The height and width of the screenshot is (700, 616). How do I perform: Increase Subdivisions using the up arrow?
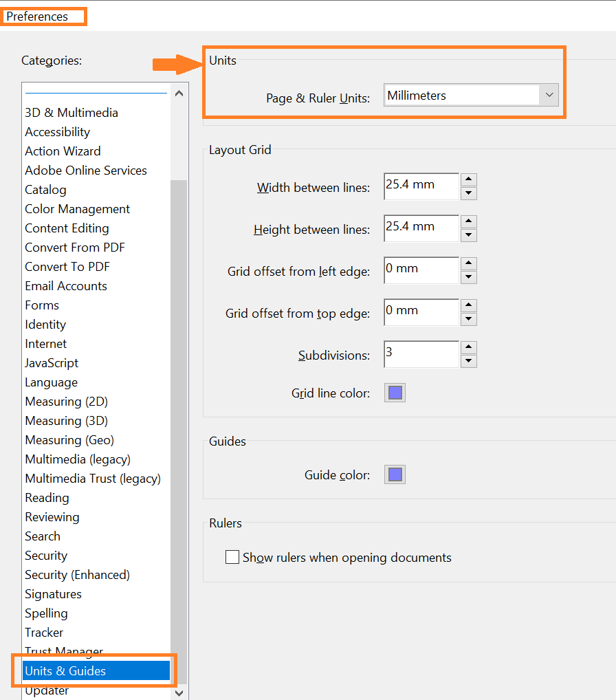click(468, 347)
